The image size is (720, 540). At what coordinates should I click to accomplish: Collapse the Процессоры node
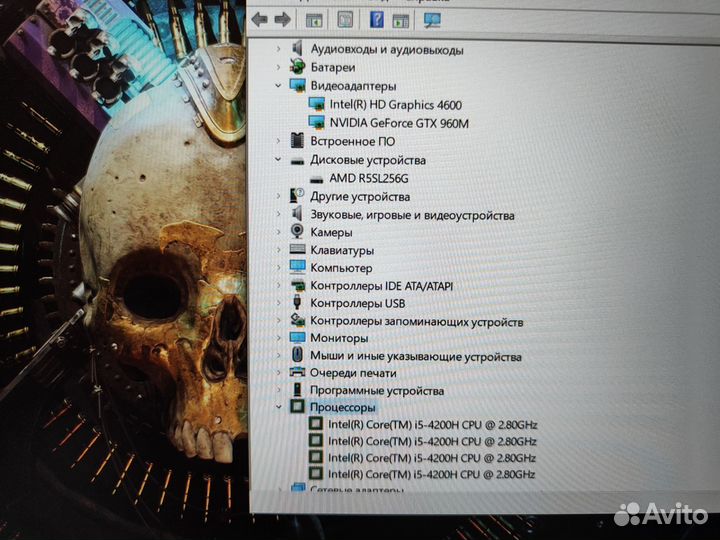click(278, 407)
